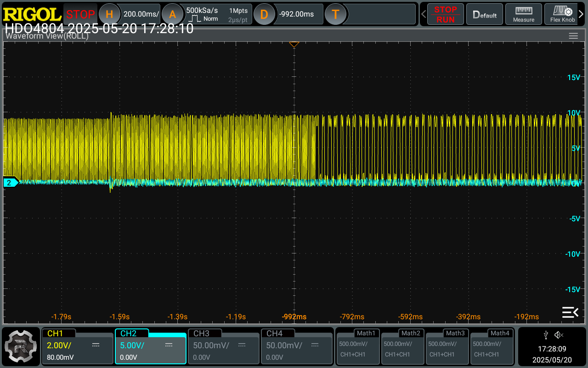Open the RIGOL gear main menu icon
The width and height of the screenshot is (588, 368).
click(21, 346)
